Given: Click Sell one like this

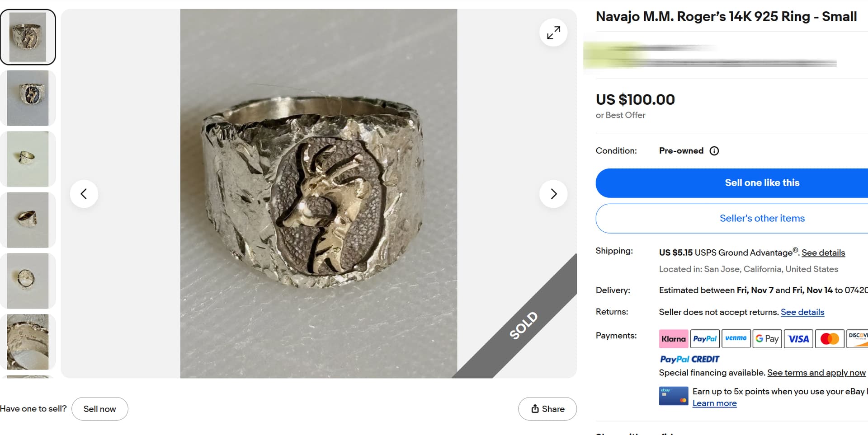Looking at the screenshot, I should (762, 183).
